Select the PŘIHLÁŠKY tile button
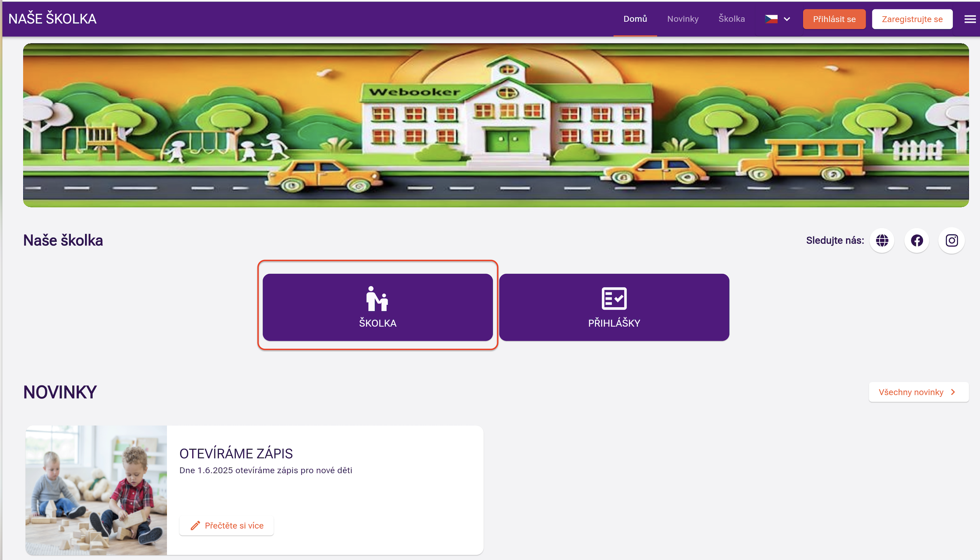This screenshot has width=980, height=560. (614, 307)
